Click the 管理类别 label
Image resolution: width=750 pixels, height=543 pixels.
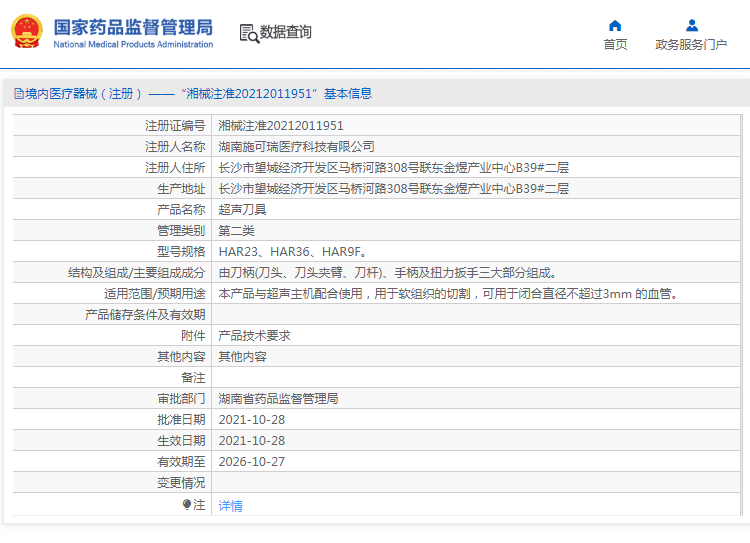pyautogui.click(x=181, y=231)
